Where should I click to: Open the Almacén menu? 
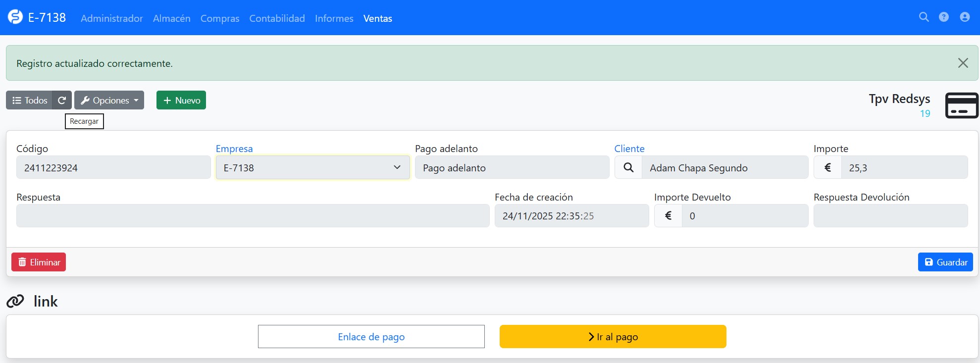pos(171,18)
